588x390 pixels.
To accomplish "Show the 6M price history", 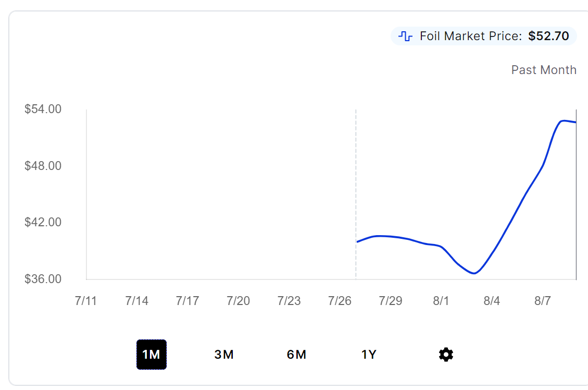I will tap(296, 355).
